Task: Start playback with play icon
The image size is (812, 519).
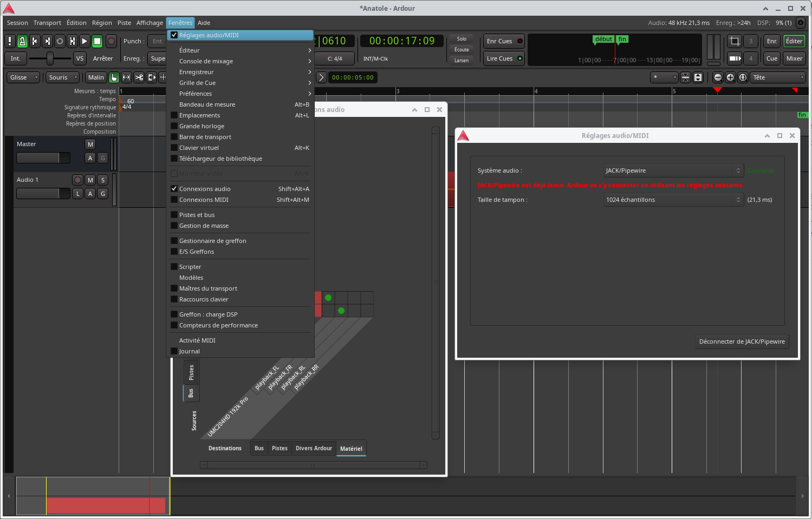Action: point(85,41)
